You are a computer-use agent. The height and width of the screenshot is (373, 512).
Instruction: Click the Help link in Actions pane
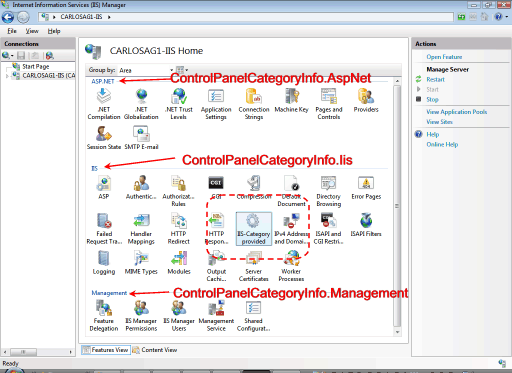433,135
